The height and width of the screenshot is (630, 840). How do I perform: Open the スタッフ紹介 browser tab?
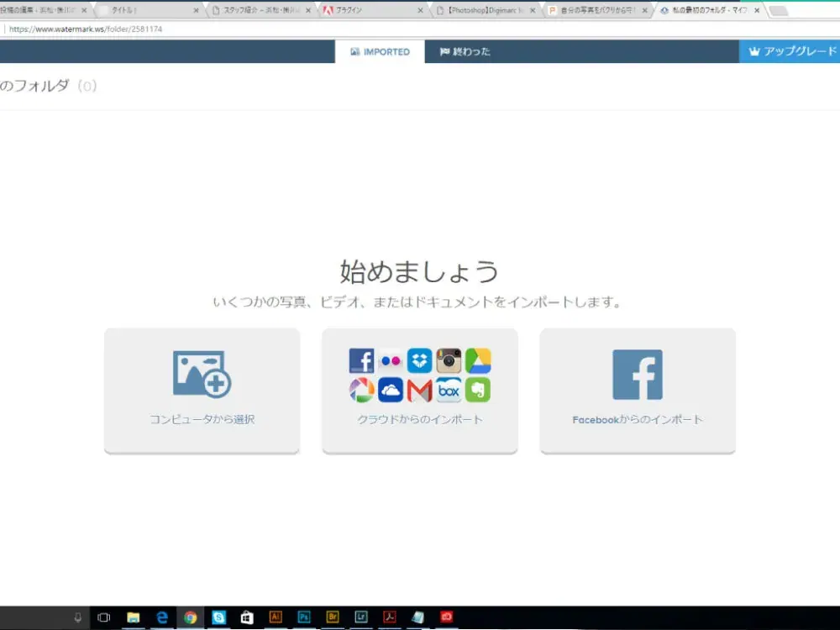click(261, 10)
